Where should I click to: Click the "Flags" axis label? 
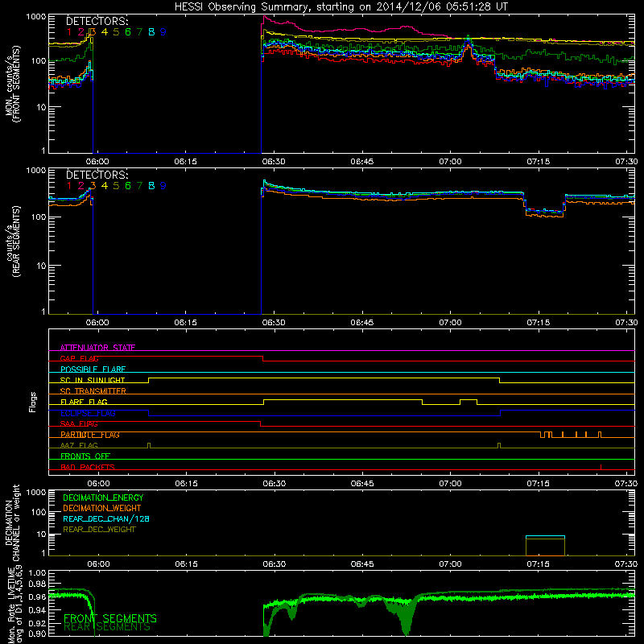(33, 402)
